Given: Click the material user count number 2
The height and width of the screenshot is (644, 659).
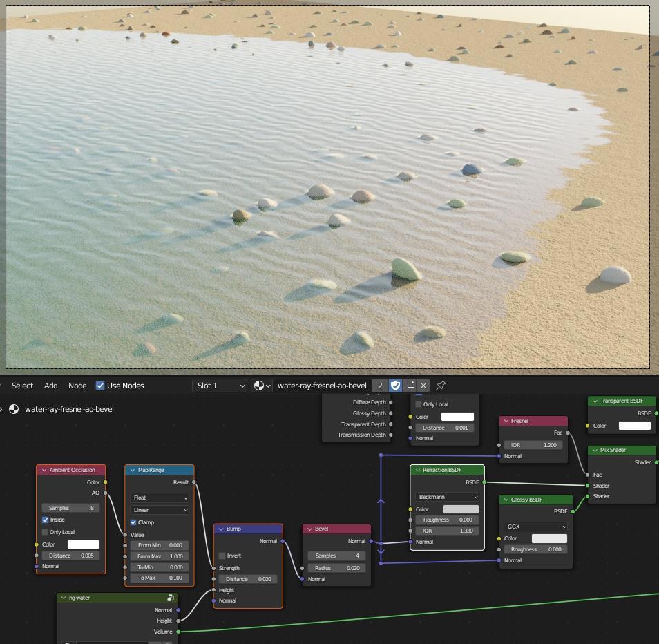Looking at the screenshot, I should tap(380, 386).
